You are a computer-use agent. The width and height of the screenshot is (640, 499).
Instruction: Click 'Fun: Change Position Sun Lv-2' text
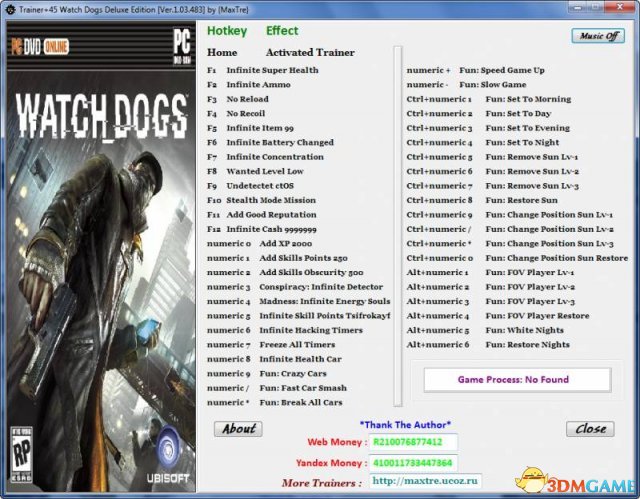pyautogui.click(x=549, y=229)
